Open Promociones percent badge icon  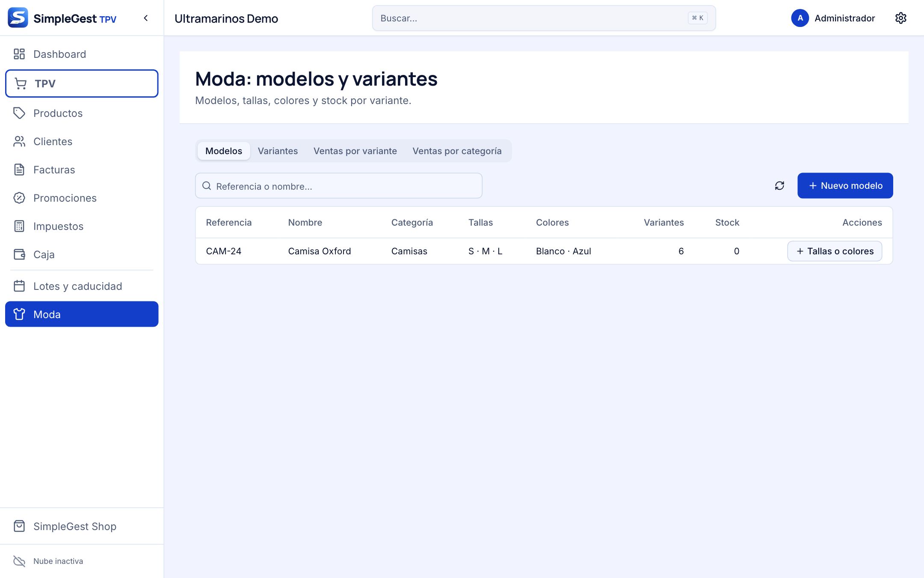[x=19, y=198]
